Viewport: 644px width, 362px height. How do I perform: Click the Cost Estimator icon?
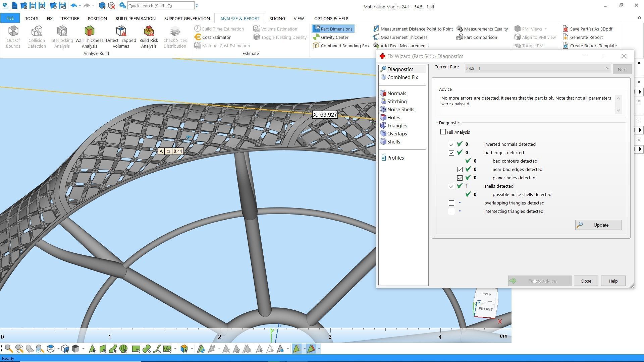(x=198, y=37)
